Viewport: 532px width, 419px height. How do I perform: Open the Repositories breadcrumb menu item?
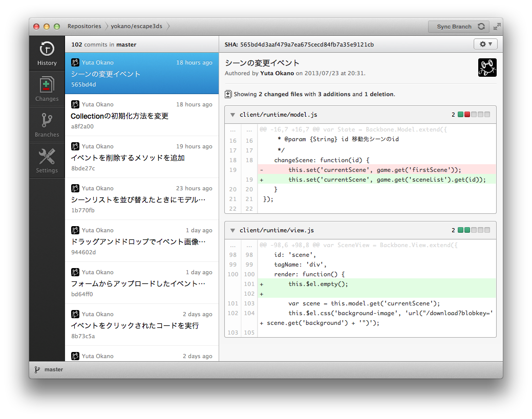(84, 26)
